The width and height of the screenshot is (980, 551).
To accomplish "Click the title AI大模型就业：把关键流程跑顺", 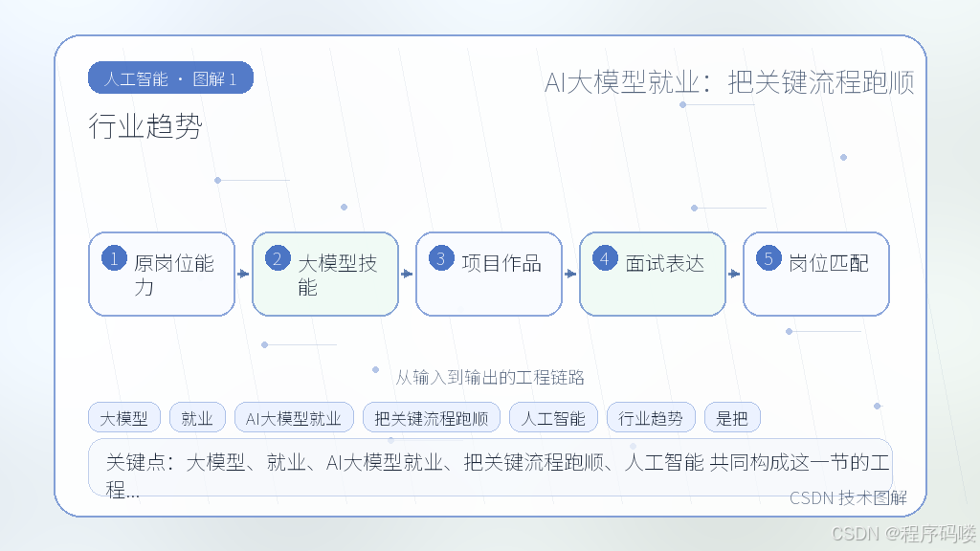I will pyautogui.click(x=729, y=82).
